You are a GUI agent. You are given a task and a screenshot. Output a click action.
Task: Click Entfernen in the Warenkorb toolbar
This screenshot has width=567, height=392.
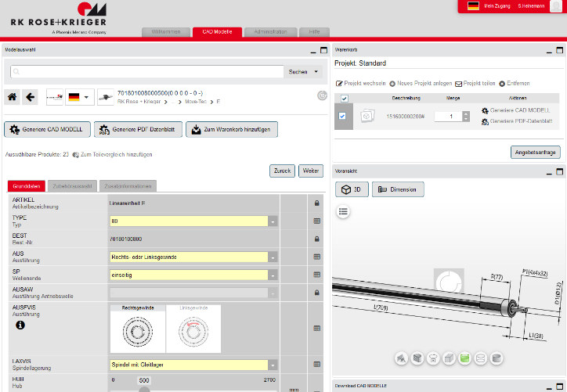tap(515, 84)
